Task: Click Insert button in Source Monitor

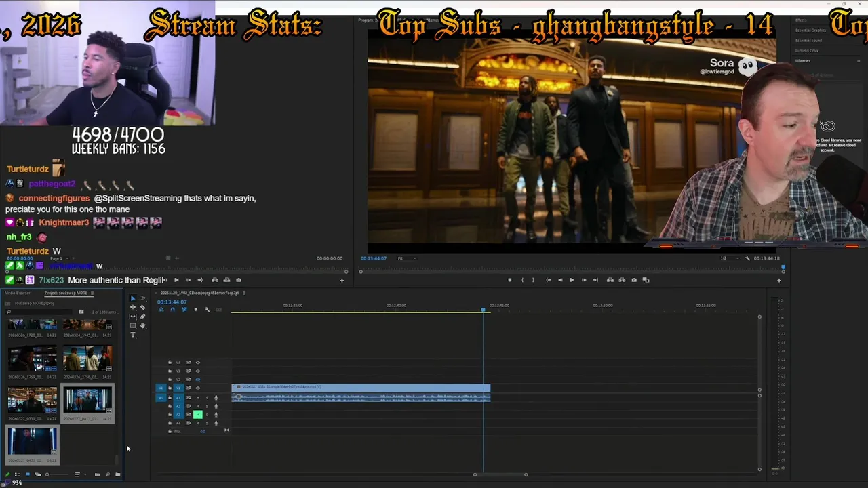Action: pos(215,280)
